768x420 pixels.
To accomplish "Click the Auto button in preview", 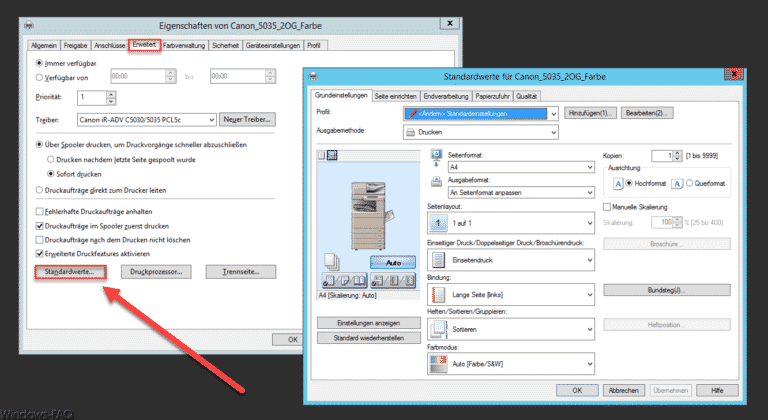I will coord(393,263).
